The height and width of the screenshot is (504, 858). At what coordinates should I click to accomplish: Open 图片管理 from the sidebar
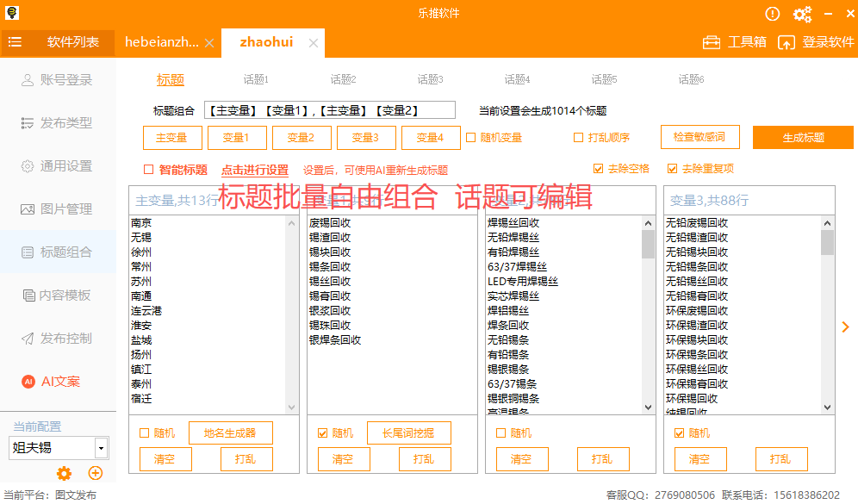(x=58, y=208)
